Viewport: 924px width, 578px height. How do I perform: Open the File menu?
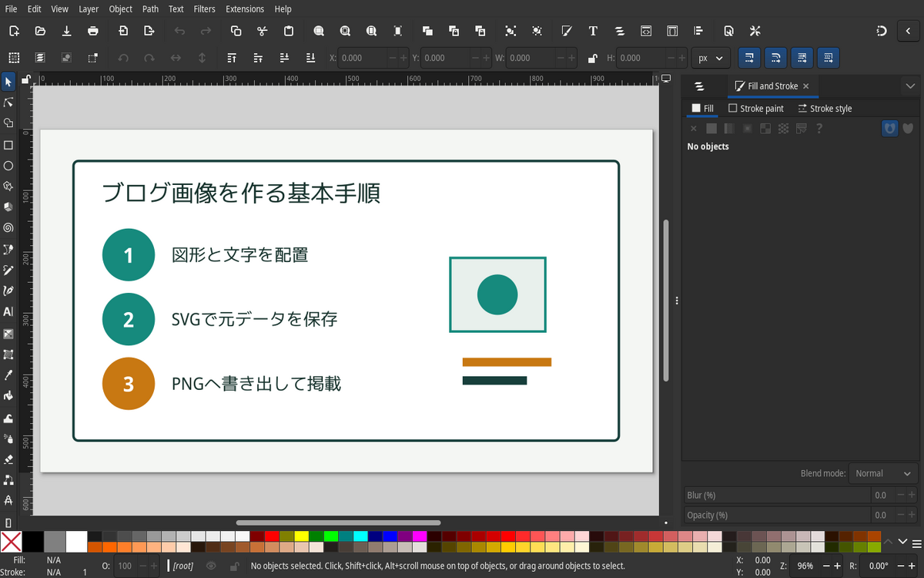click(11, 9)
